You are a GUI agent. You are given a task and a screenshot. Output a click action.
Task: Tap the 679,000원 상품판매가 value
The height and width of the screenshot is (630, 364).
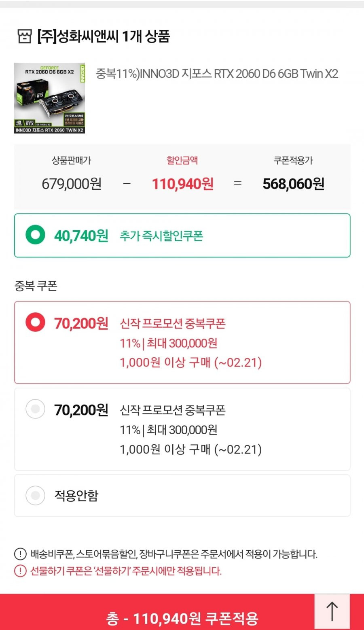pyautogui.click(x=72, y=184)
